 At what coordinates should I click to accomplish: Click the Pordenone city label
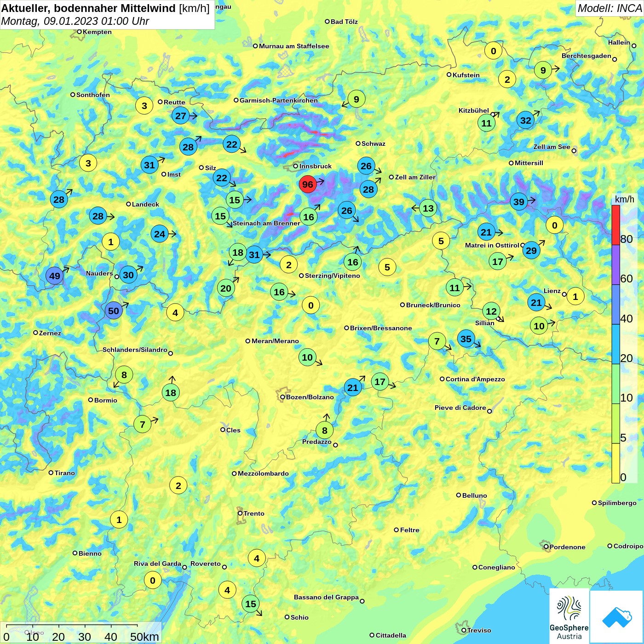click(568, 547)
